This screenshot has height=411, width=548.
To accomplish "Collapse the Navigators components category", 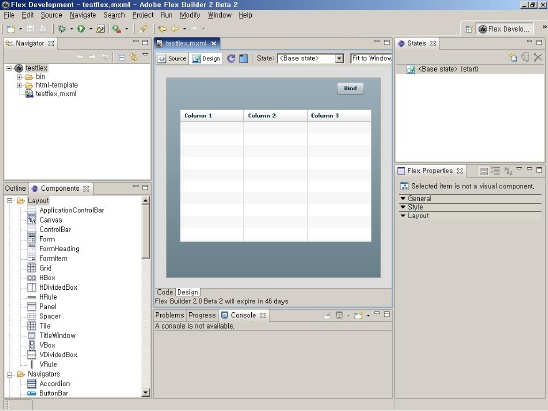I will 9,374.
